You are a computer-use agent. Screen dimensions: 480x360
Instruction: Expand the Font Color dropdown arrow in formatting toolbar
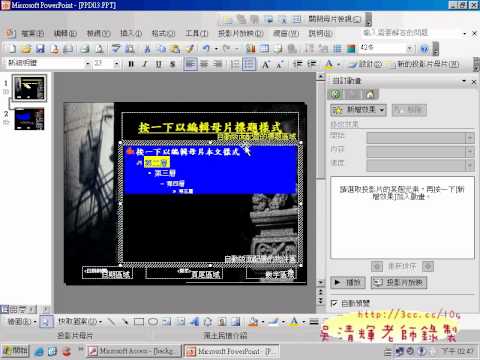(338, 64)
